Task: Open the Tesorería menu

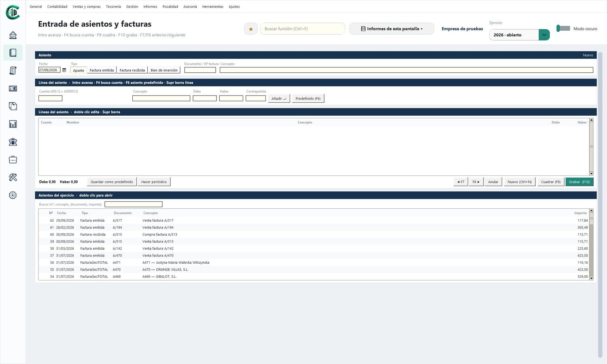Action: 113,6
